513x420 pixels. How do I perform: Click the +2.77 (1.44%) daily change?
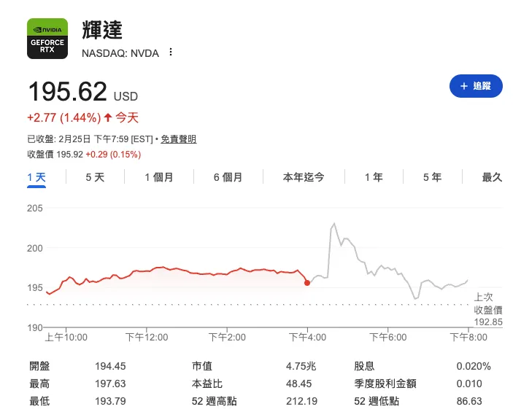[63, 117]
